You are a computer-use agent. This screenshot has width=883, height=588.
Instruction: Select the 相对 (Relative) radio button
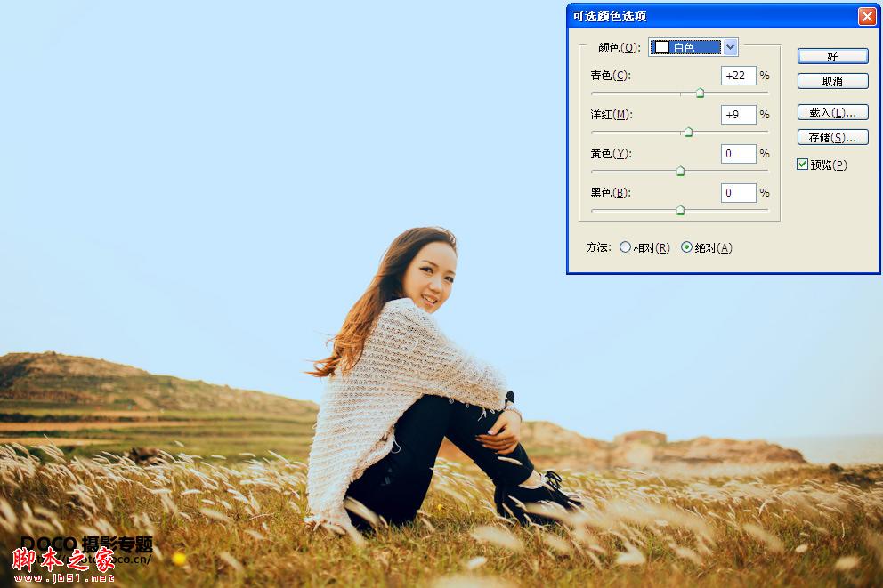(626, 248)
